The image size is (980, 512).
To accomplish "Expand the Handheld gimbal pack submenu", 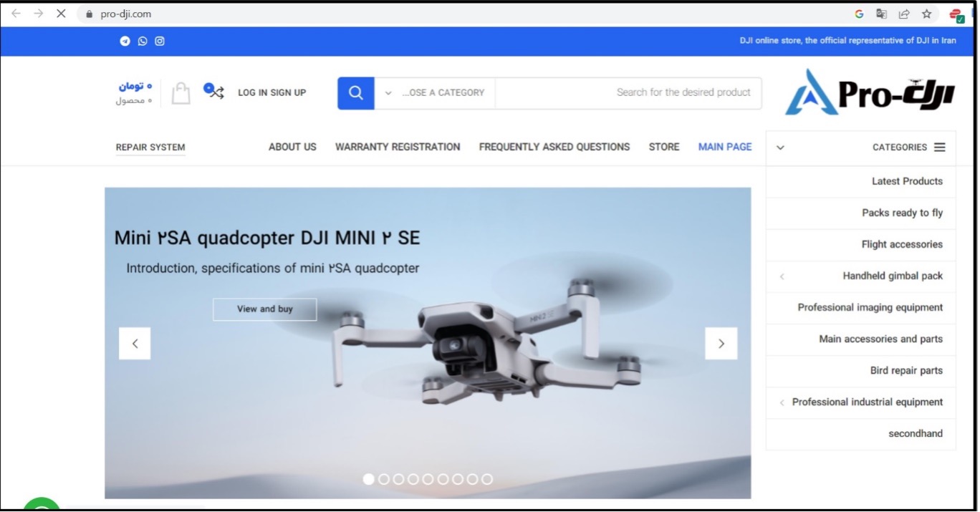I will [x=782, y=276].
